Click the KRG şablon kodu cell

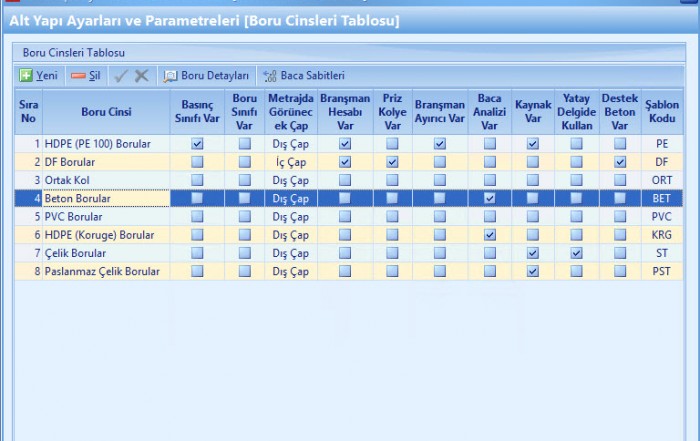click(x=661, y=235)
